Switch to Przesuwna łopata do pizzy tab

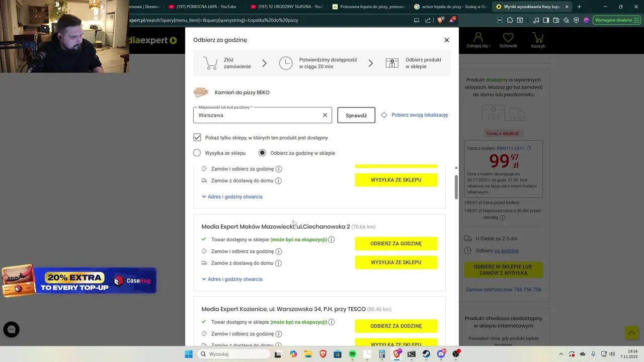(x=369, y=7)
